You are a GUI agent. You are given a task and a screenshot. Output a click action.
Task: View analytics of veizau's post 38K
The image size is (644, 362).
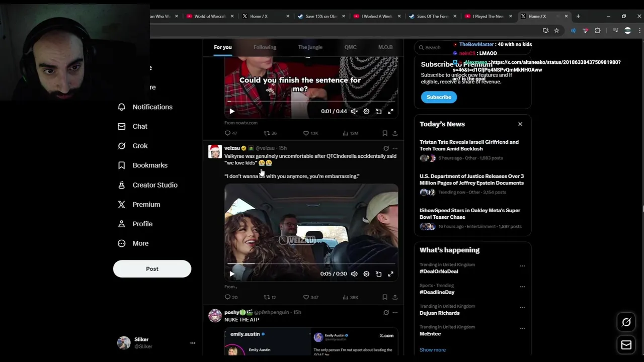pos(350,297)
